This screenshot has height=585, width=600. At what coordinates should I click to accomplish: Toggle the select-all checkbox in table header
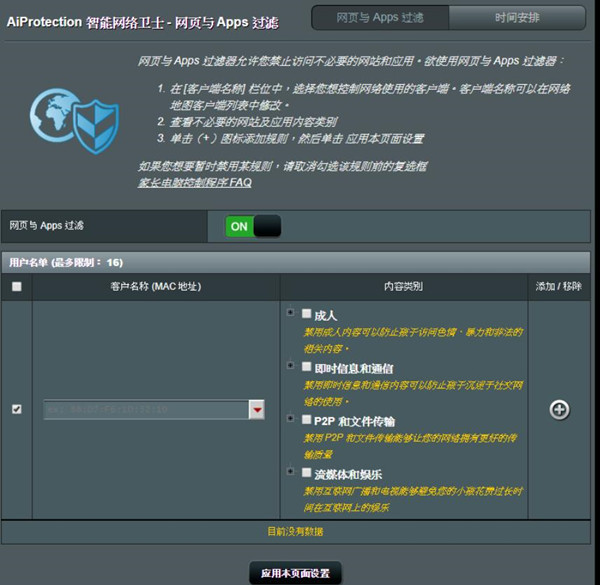(16, 287)
